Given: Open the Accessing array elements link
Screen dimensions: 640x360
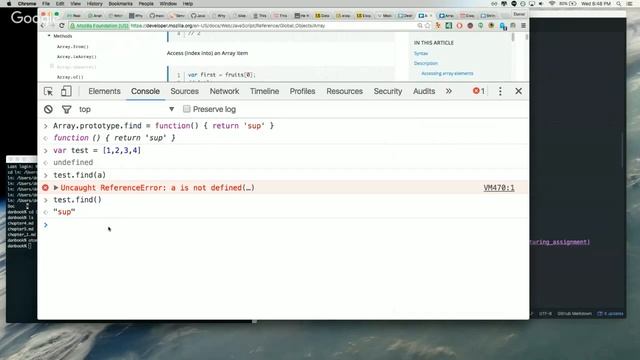Looking at the screenshot, I should click(x=447, y=73).
